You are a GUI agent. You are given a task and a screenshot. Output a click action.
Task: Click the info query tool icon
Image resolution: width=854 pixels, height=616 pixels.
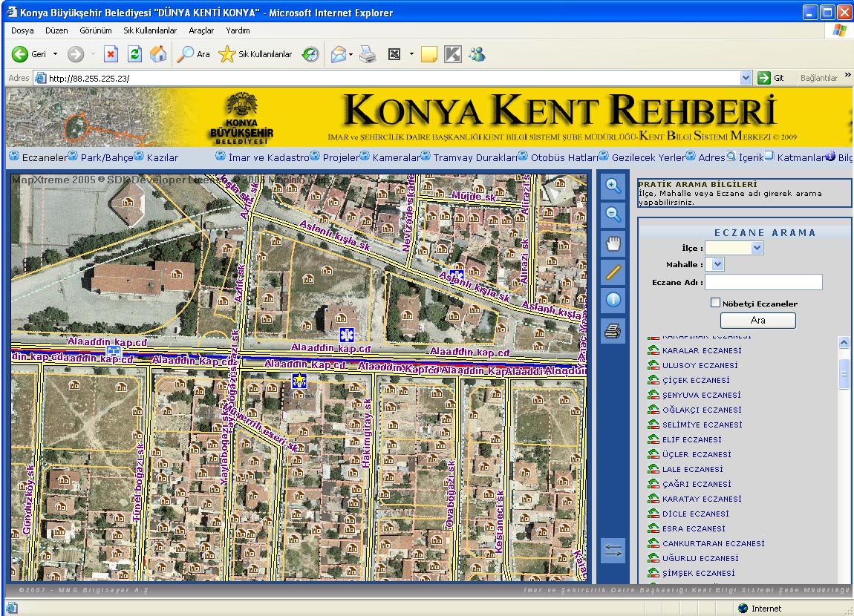(613, 300)
